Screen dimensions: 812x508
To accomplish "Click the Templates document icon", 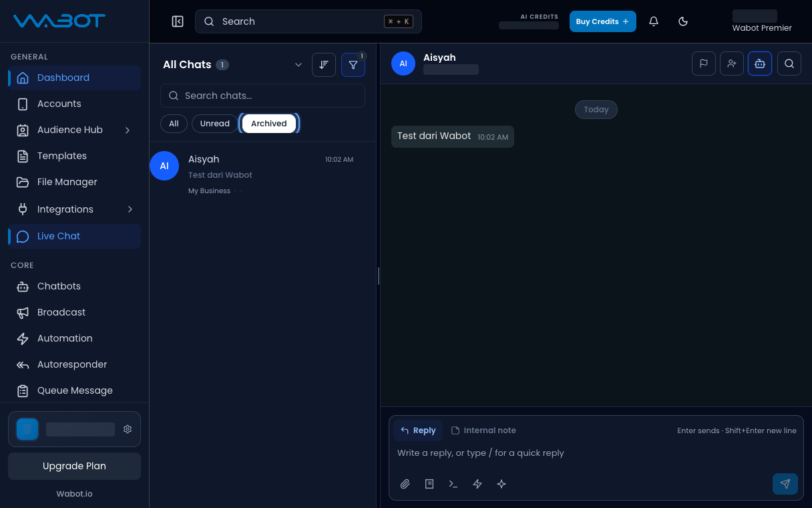I will [23, 156].
